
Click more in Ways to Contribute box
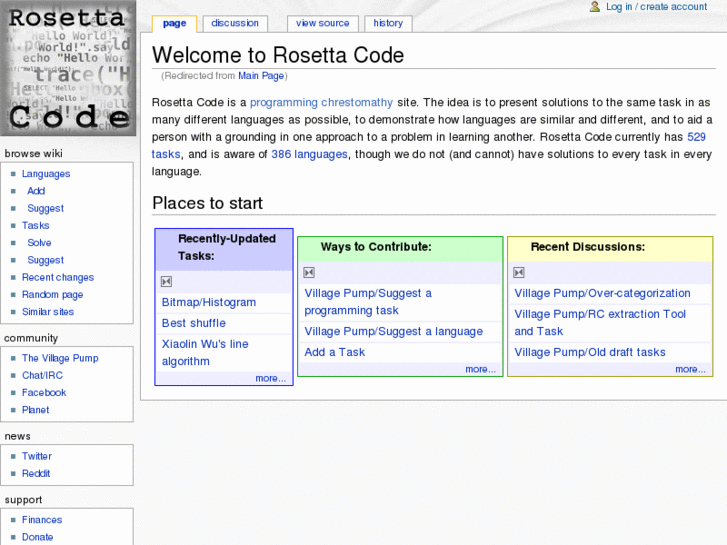480,369
